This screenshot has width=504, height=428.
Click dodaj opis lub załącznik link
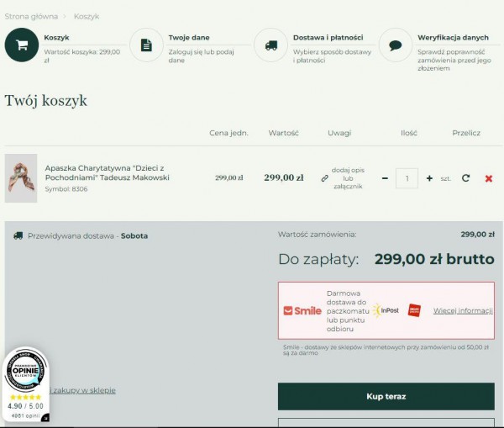click(348, 178)
